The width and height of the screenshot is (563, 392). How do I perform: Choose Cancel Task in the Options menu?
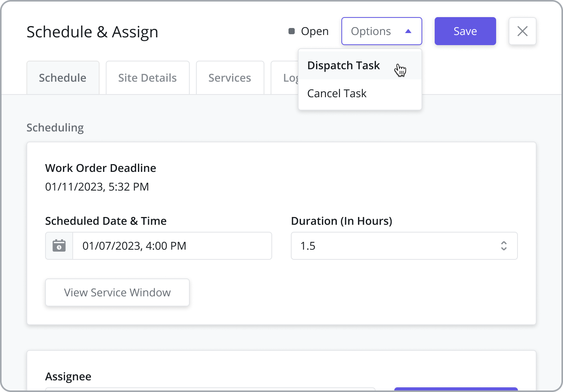(x=337, y=93)
